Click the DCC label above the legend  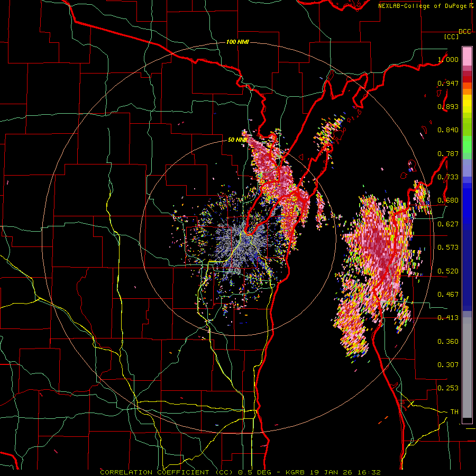click(465, 32)
